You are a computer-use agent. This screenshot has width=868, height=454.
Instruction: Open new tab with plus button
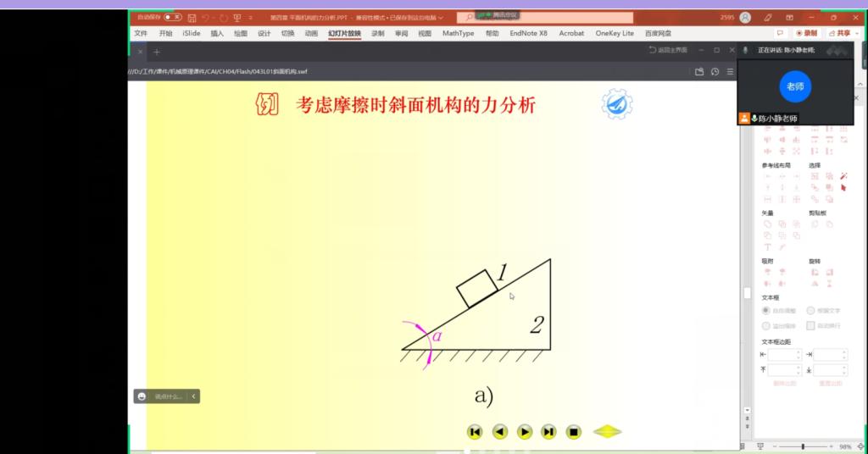pyautogui.click(x=156, y=52)
